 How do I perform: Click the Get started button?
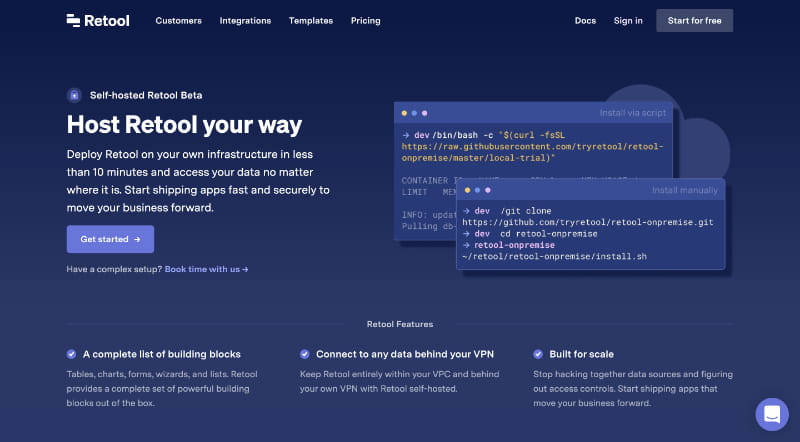tap(110, 239)
